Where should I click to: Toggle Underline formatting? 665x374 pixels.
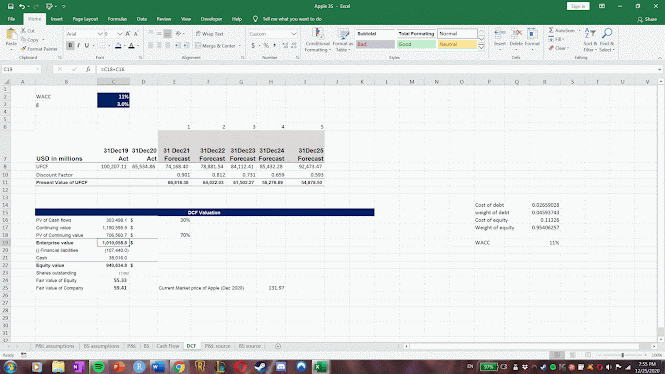tap(87, 45)
